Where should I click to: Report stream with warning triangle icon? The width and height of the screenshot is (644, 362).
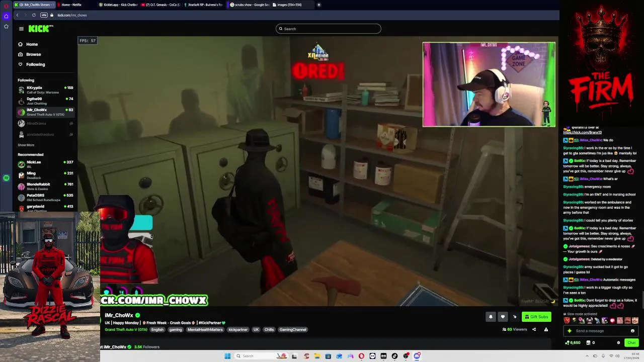(546, 329)
